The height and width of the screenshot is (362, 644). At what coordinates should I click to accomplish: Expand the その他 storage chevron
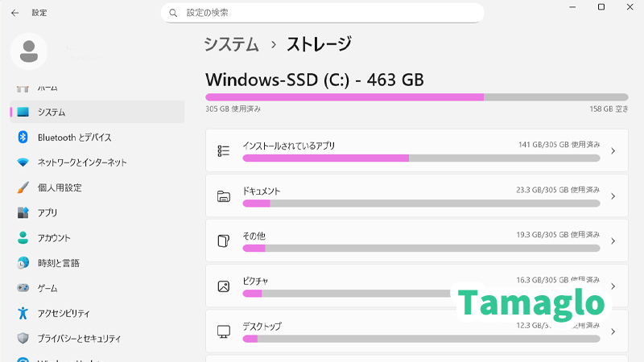[613, 241]
